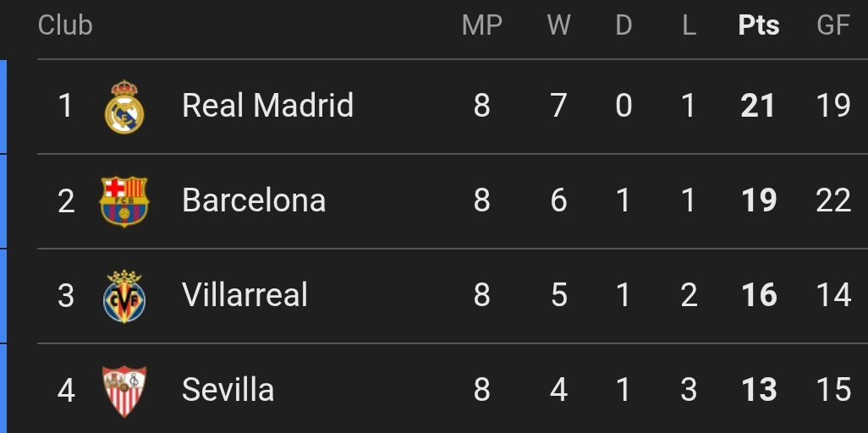The height and width of the screenshot is (433, 868).
Task: Select the Villarreal team name
Action: (x=245, y=295)
